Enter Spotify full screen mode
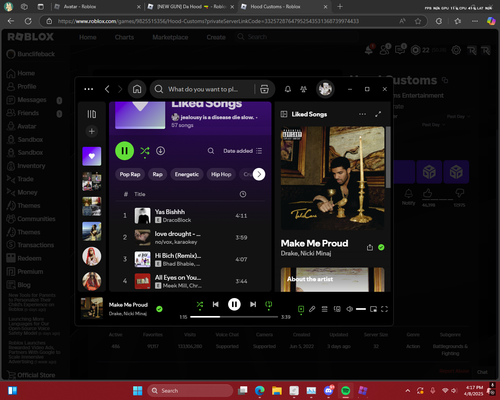 pos(384,309)
